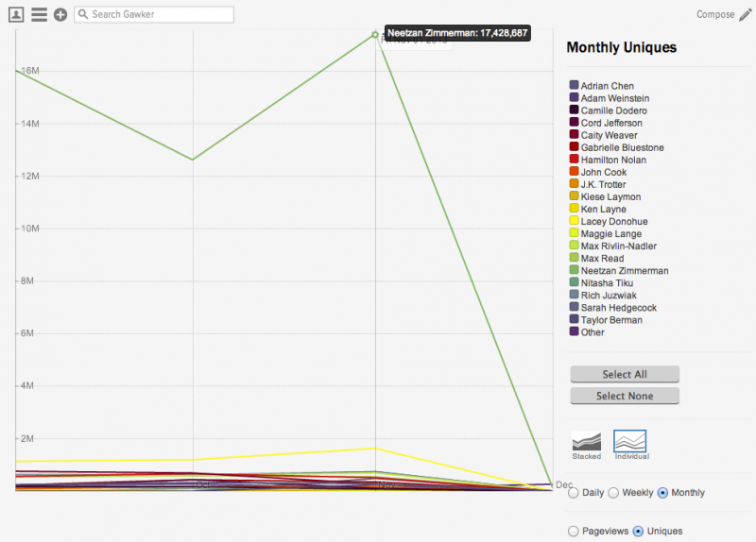Viewport: 756px width, 542px height.
Task: Click the Monthly Uniques heading
Action: coord(622,47)
